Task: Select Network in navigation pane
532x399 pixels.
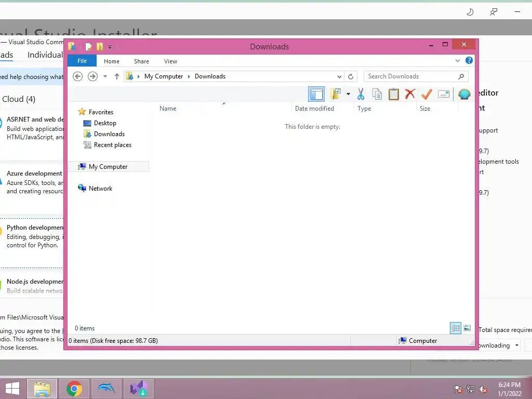Action: click(x=95, y=188)
